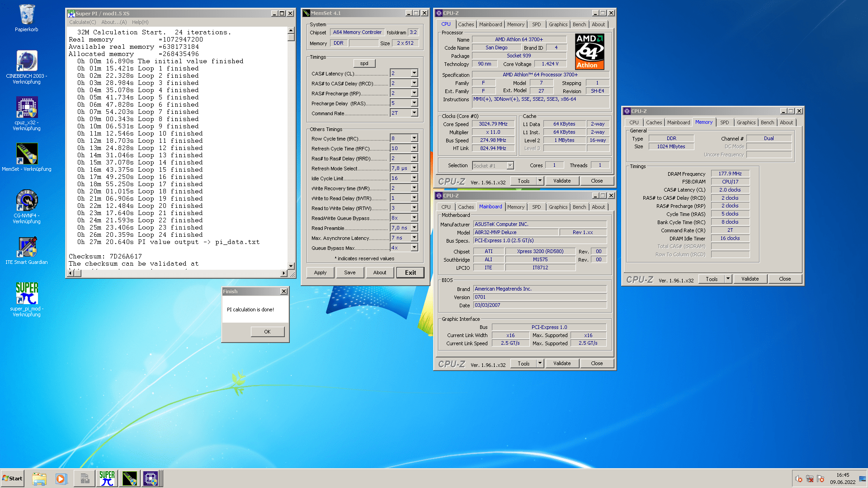Open the Papierkorb recycle bin desktop icon
This screenshot has width=868, height=488.
(27, 18)
